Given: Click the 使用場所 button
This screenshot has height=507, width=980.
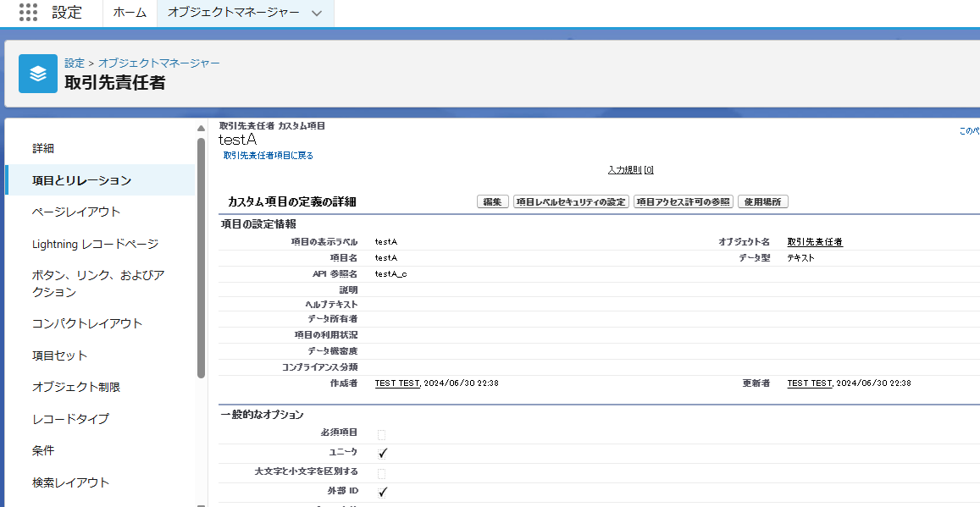Looking at the screenshot, I should 763,201.
